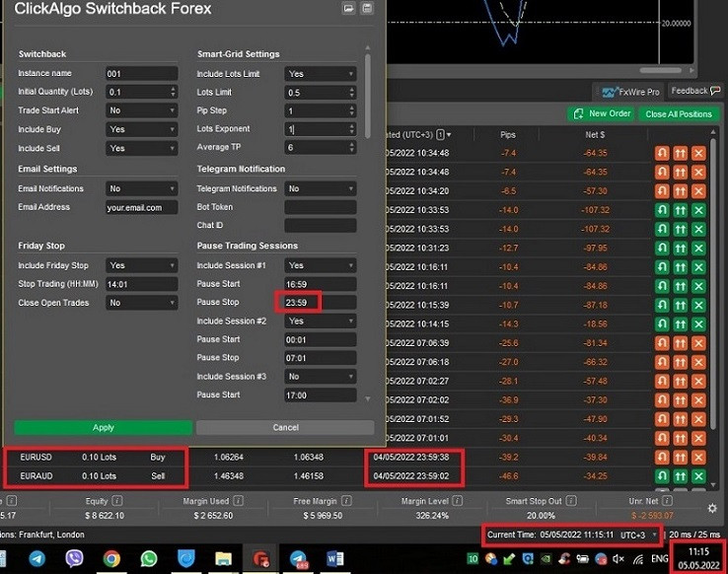Double the position created at 10:31:23

[x=681, y=248]
